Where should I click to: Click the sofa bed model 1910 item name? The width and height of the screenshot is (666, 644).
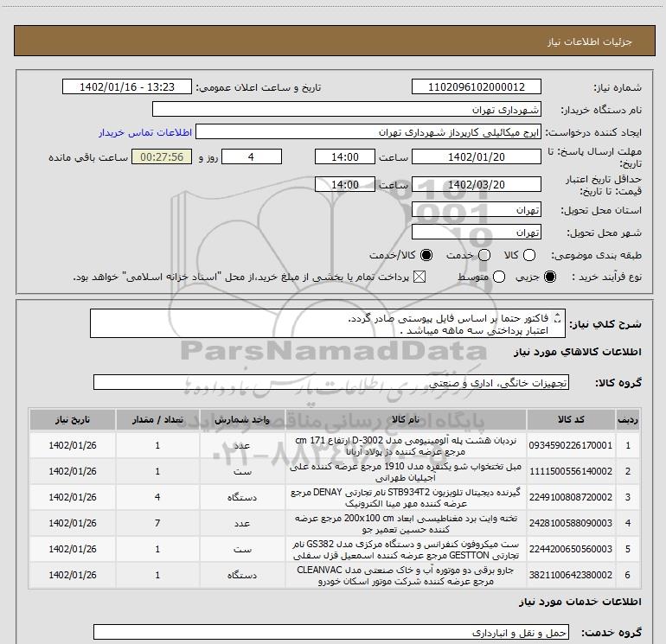(x=406, y=472)
